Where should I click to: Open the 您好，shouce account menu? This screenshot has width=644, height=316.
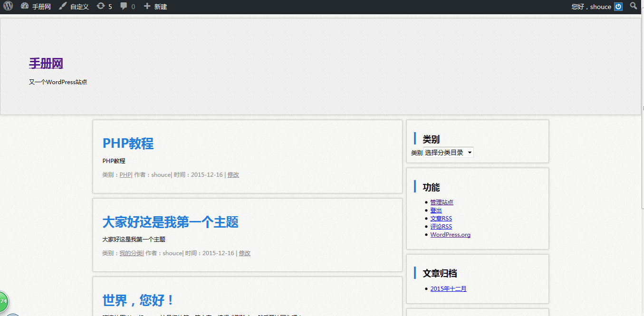coord(591,7)
